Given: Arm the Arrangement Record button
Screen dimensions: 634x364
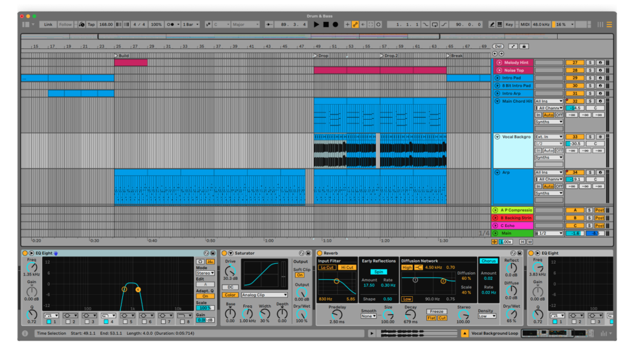Looking at the screenshot, I should tap(335, 25).
